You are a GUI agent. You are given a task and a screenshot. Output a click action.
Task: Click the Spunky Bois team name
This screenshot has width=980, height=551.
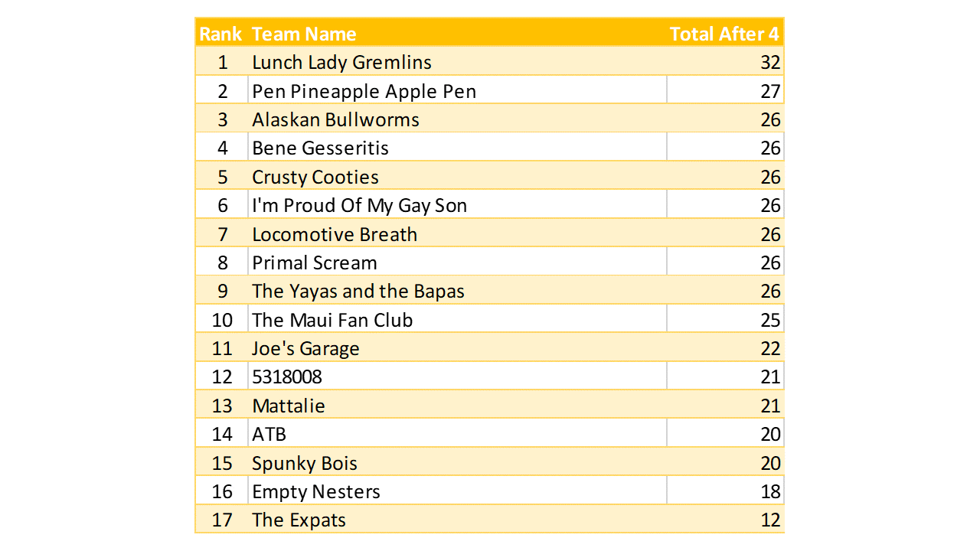305,463
